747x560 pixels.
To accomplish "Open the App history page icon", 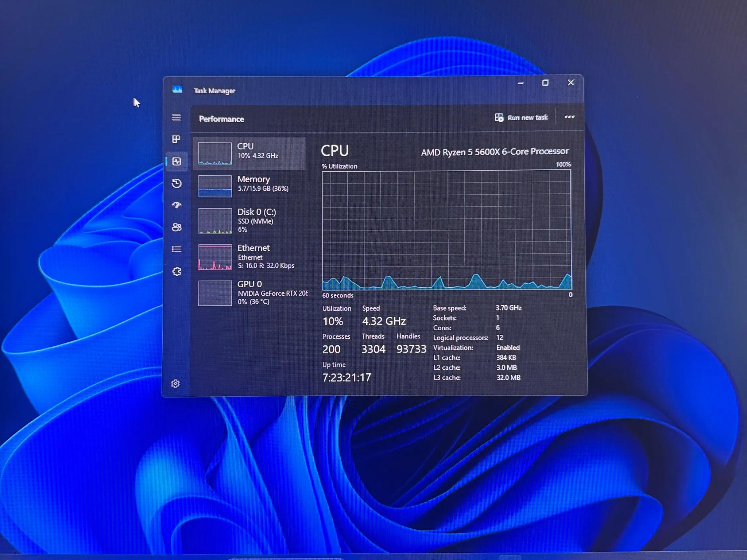I will pos(177,184).
